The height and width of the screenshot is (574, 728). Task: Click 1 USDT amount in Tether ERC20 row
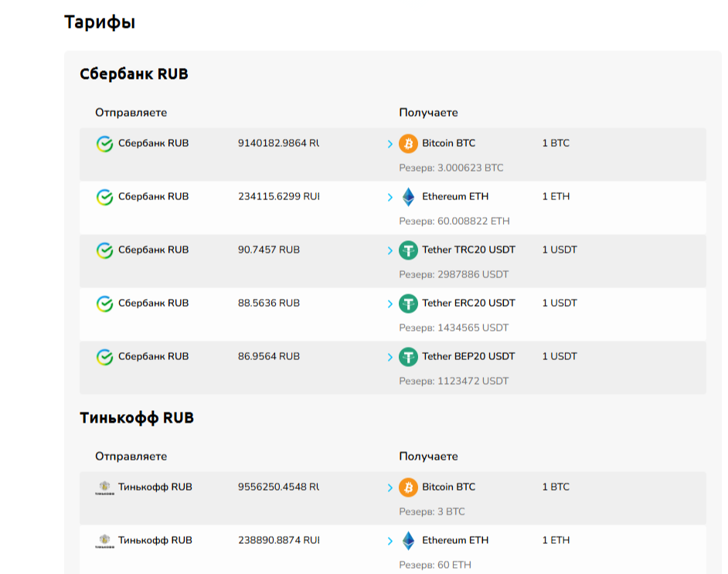click(x=560, y=303)
